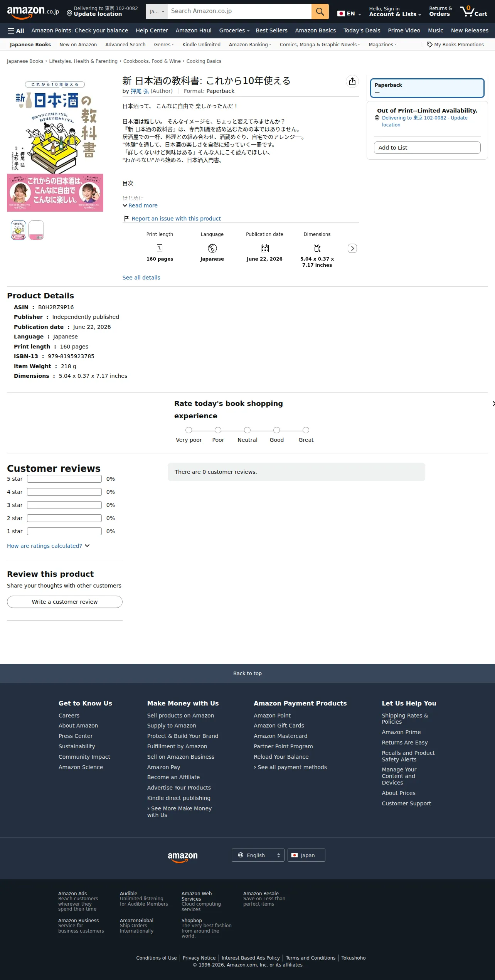Click the Add to List button
This screenshot has height=980, width=495.
click(427, 148)
